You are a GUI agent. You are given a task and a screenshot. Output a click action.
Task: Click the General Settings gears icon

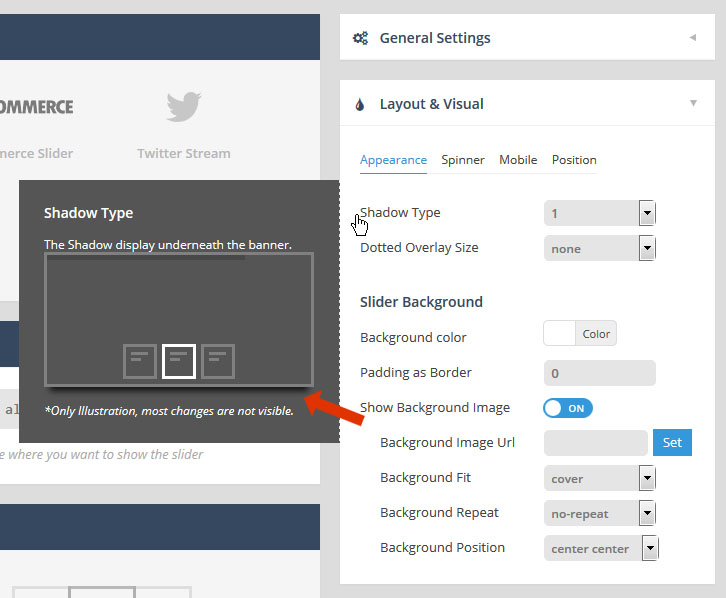click(361, 39)
